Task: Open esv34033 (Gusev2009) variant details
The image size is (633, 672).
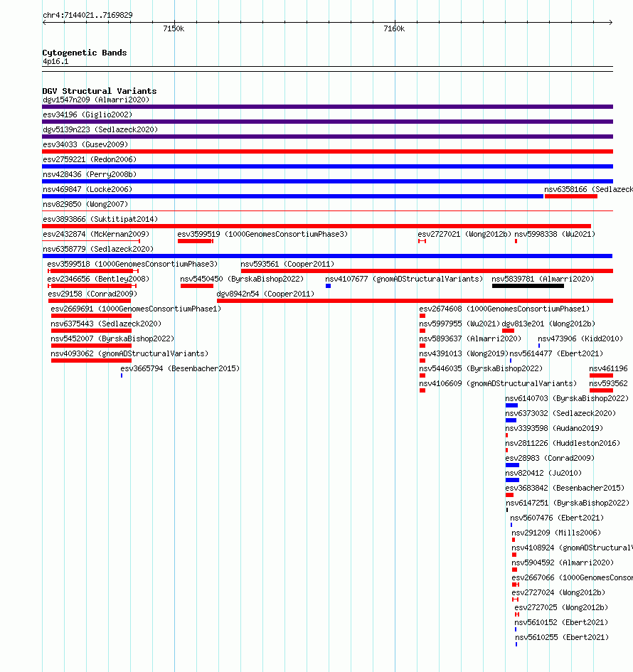Action: [x=85, y=145]
